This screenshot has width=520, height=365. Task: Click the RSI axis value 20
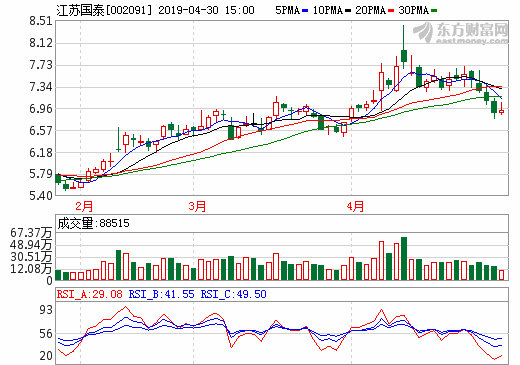point(46,356)
